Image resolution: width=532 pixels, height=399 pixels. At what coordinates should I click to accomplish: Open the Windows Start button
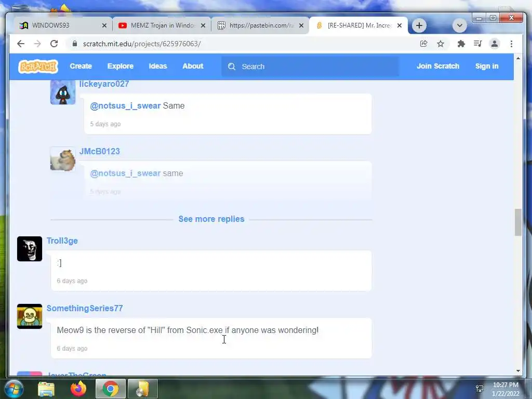[14, 389]
